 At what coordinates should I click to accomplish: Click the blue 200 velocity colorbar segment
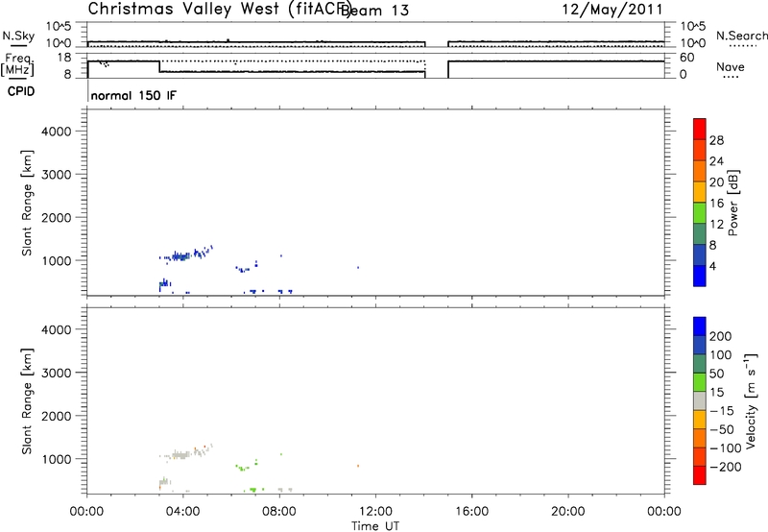pos(700,326)
